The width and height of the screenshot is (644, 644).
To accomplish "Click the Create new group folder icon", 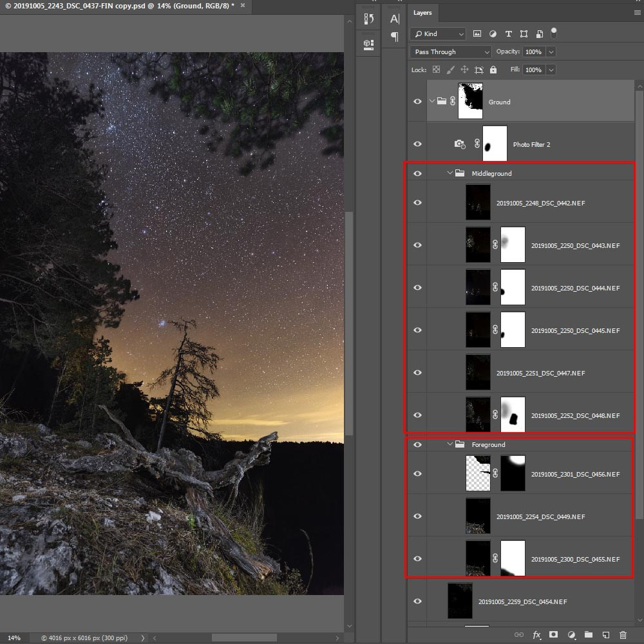I will click(589, 635).
